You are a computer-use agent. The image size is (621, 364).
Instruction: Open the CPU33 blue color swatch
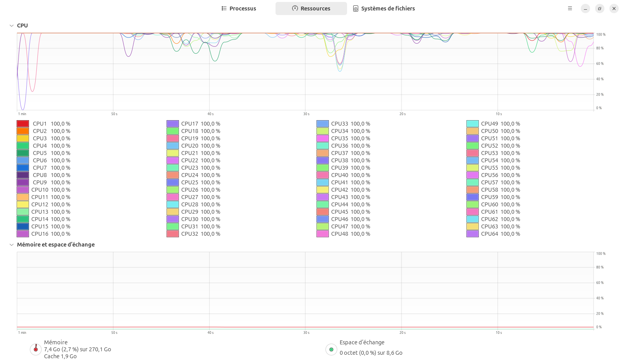tap(323, 124)
